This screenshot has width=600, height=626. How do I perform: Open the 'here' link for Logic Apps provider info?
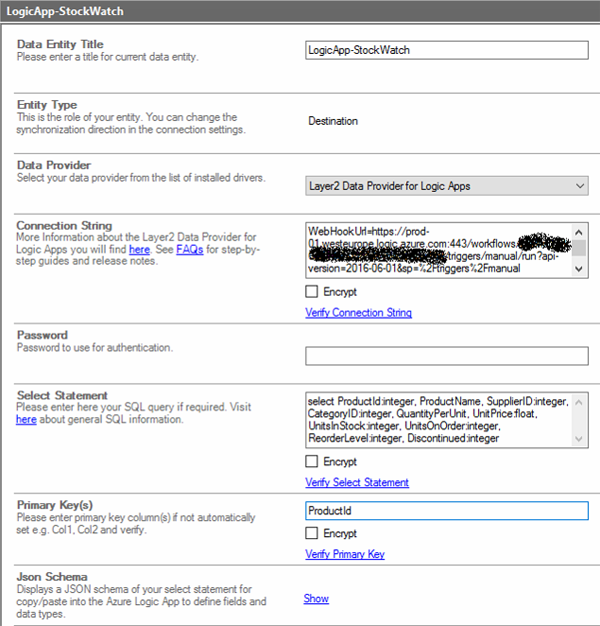(139, 249)
